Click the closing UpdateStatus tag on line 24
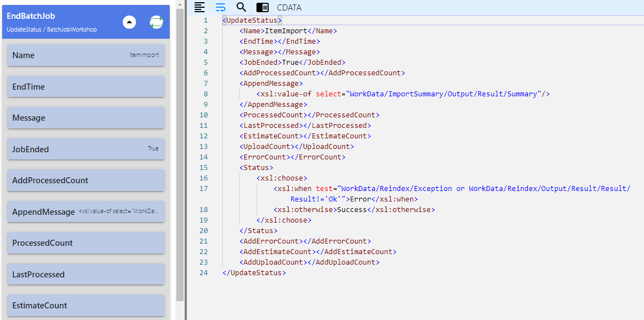The image size is (644, 320). pyautogui.click(x=254, y=273)
